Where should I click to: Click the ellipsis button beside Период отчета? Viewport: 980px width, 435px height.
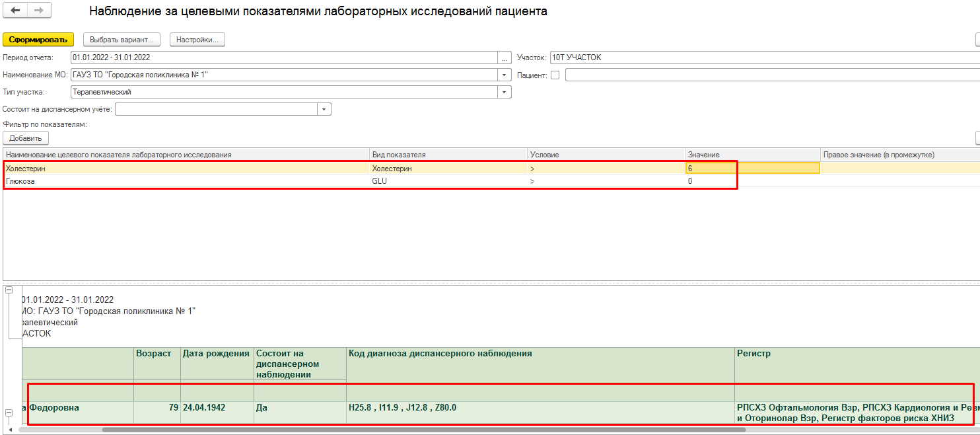click(505, 58)
